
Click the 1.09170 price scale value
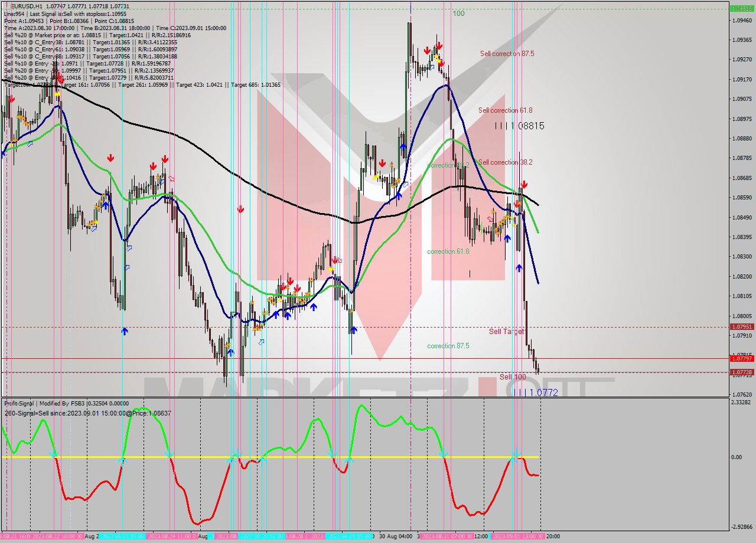point(742,79)
